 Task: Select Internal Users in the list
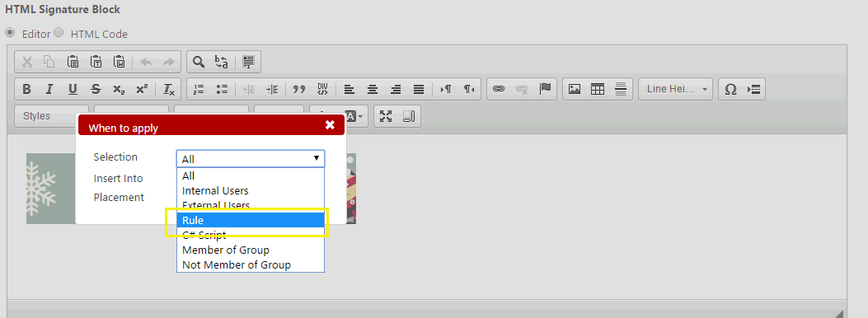[x=251, y=191]
